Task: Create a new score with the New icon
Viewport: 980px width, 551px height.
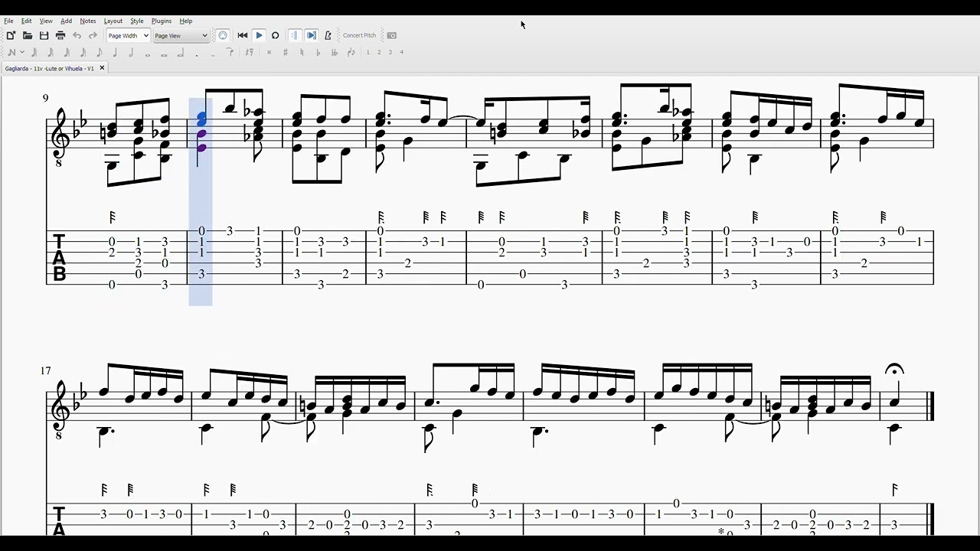Action: coord(11,35)
